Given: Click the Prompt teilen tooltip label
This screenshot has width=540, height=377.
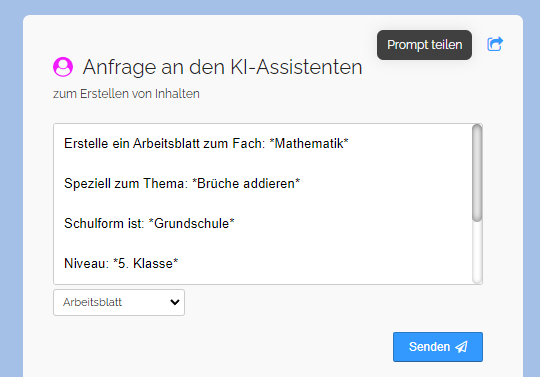Looking at the screenshot, I should [x=424, y=45].
